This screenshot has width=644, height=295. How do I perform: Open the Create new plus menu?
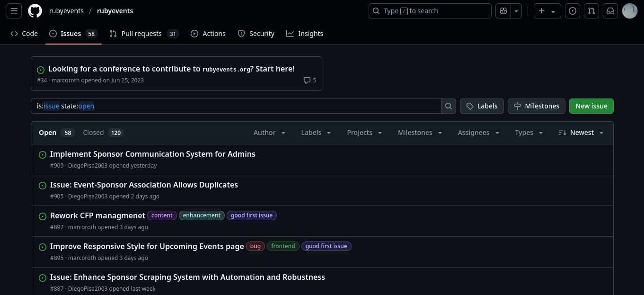pyautogui.click(x=547, y=11)
